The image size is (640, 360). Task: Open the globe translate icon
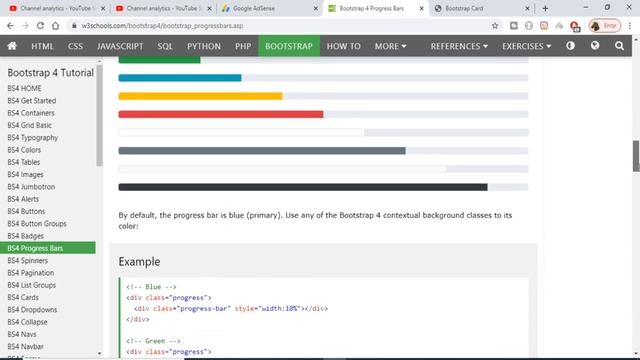[595, 46]
